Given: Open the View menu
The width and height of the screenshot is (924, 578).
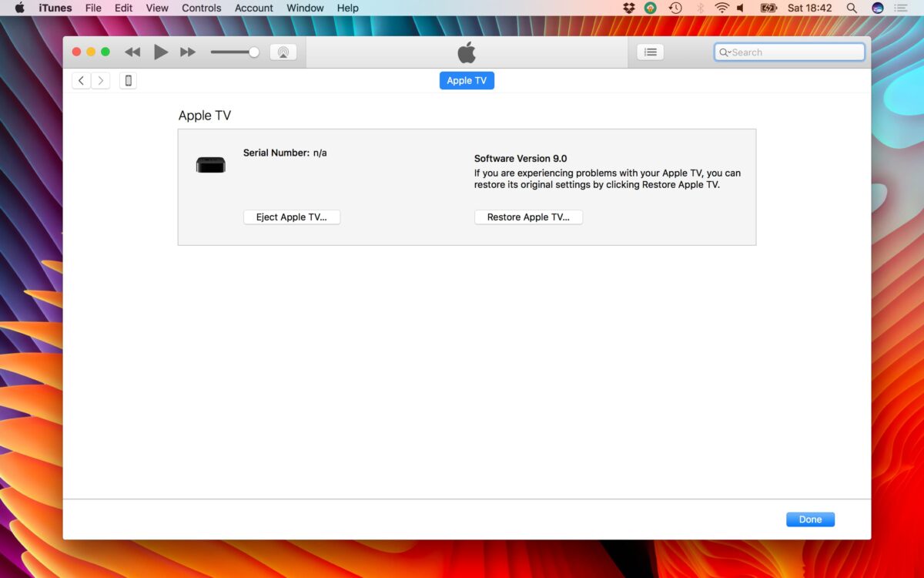Looking at the screenshot, I should (x=157, y=8).
